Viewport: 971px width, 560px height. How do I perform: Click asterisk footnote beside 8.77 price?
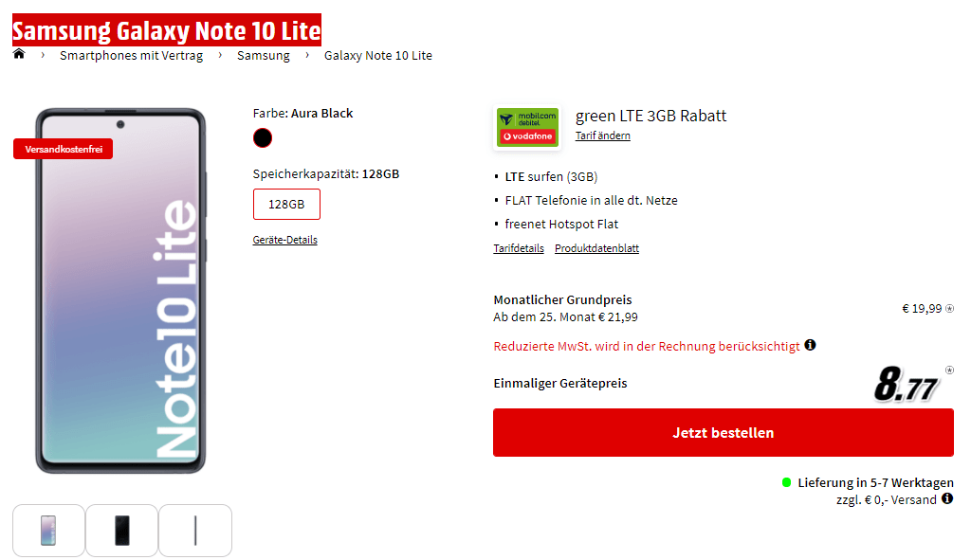tap(949, 370)
